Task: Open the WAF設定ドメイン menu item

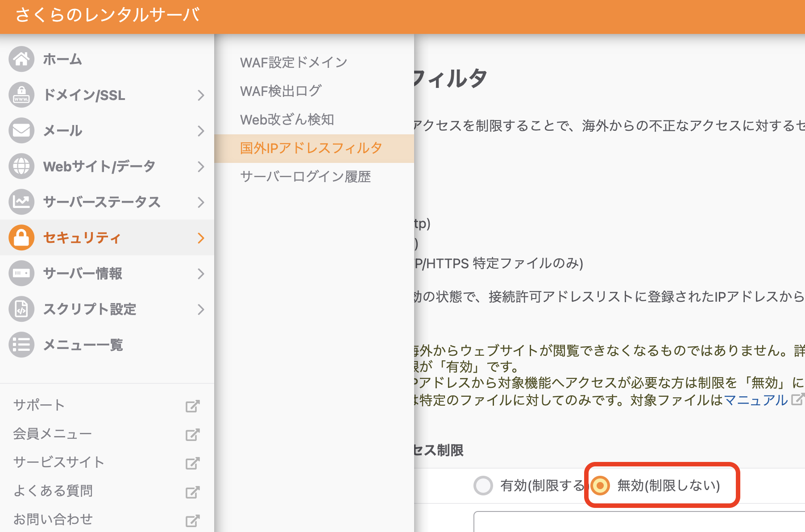Action: (293, 62)
